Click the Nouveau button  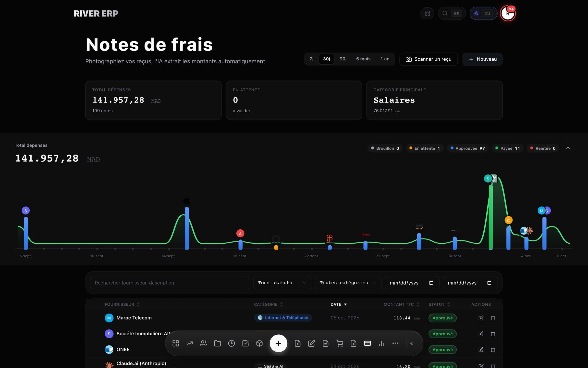click(x=482, y=59)
